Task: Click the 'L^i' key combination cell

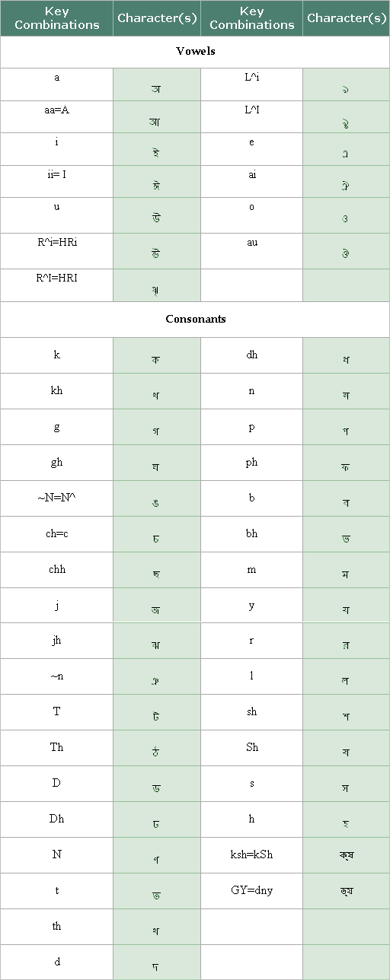Action: [x=252, y=85]
